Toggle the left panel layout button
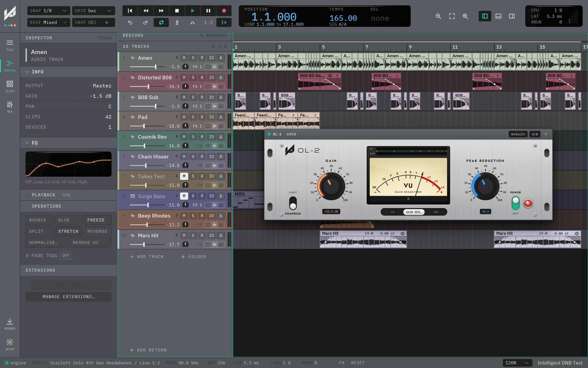 tap(485, 16)
